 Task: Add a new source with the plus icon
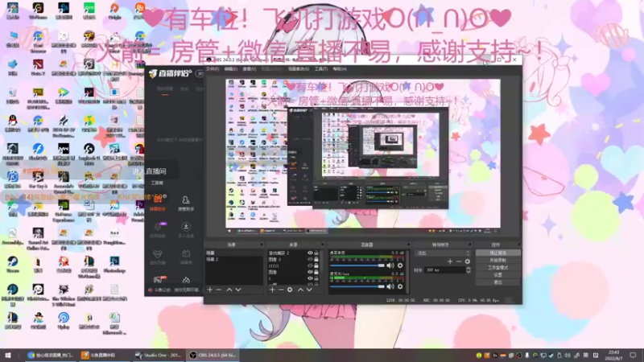(272, 290)
